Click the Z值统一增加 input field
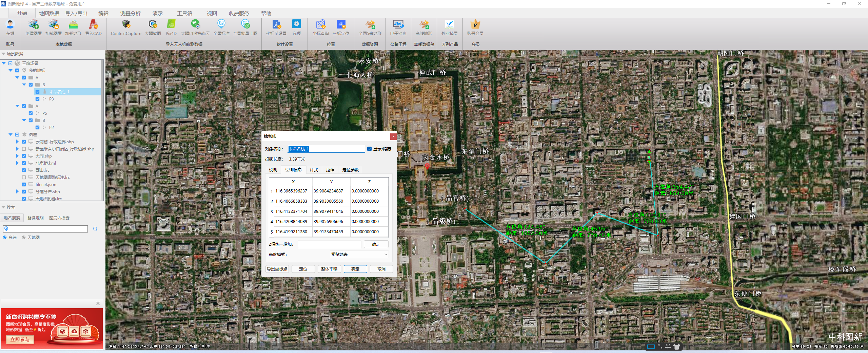 point(329,244)
